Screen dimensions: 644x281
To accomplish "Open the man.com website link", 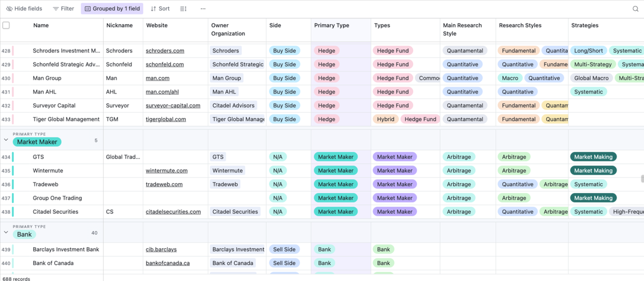I will pos(158,78).
